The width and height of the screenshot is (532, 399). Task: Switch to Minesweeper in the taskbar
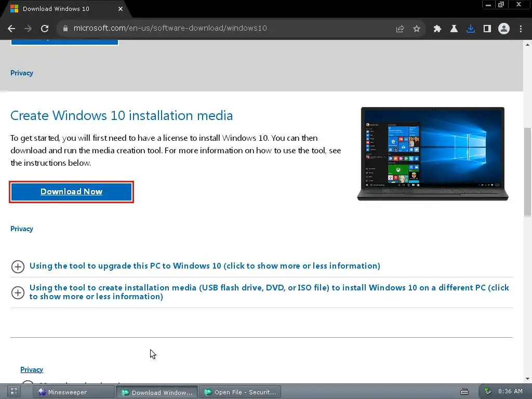click(73, 392)
